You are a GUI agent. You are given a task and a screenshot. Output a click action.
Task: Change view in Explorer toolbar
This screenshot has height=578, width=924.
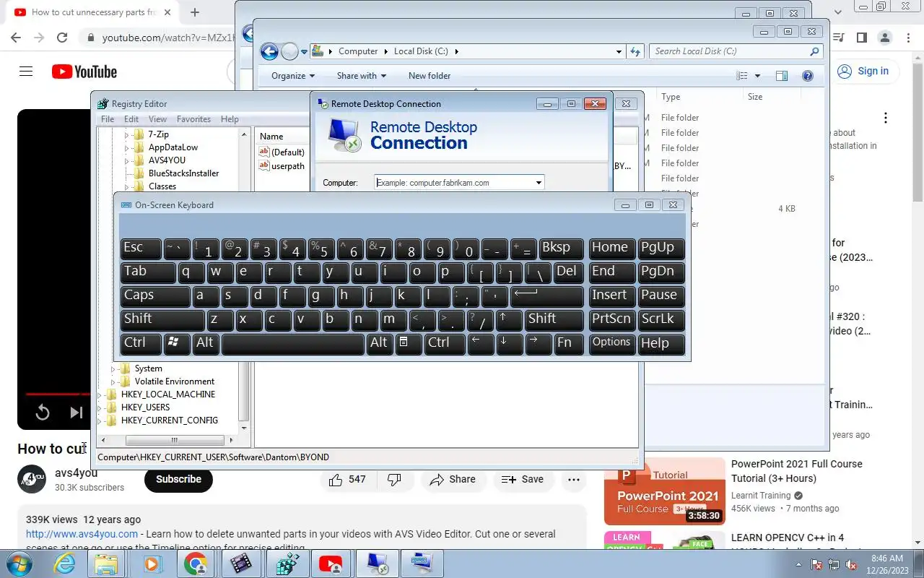[x=741, y=76]
